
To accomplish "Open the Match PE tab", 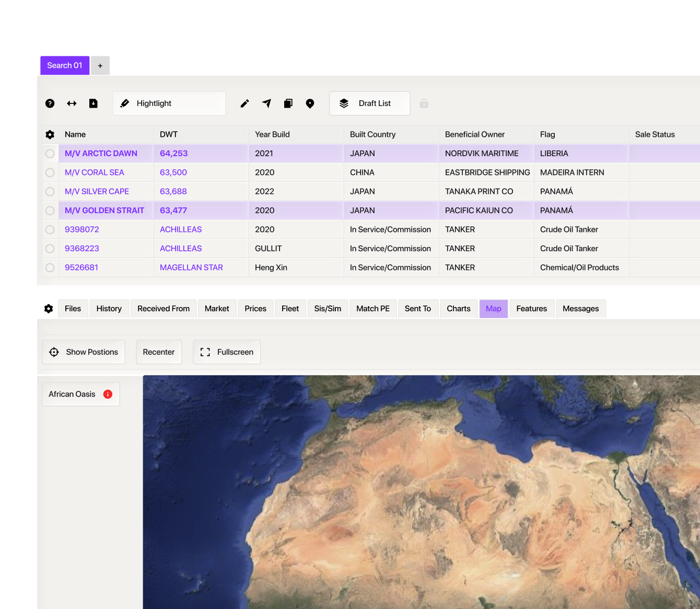I will tap(372, 309).
